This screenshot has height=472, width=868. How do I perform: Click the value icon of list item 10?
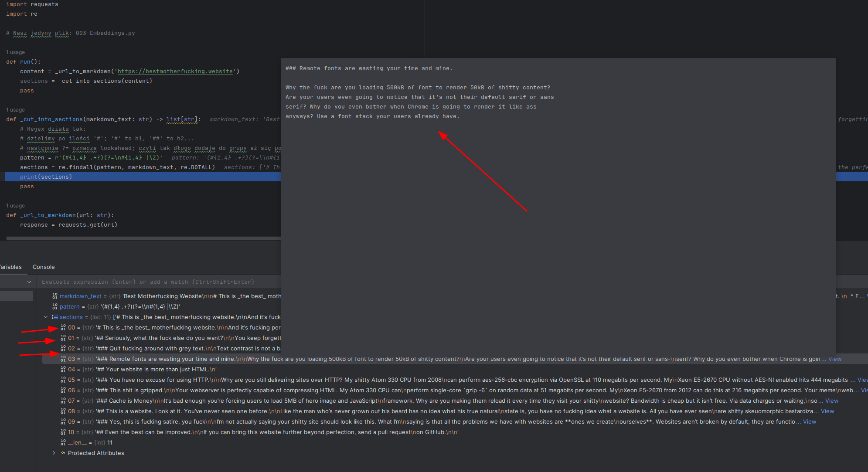coord(63,432)
